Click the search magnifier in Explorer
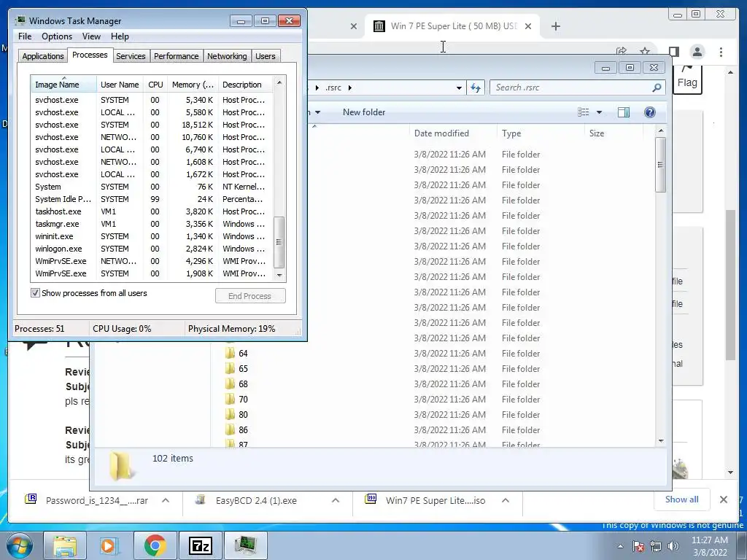Viewport: 747px width, 560px height. 657,87
